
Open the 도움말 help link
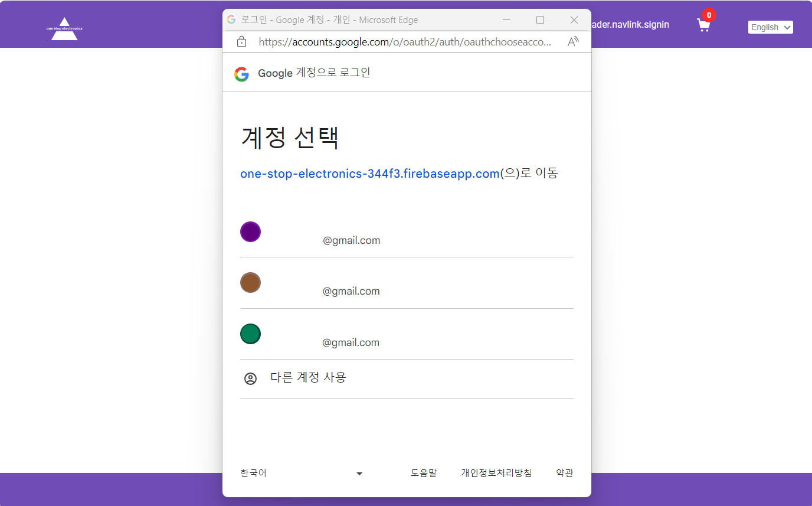click(424, 473)
